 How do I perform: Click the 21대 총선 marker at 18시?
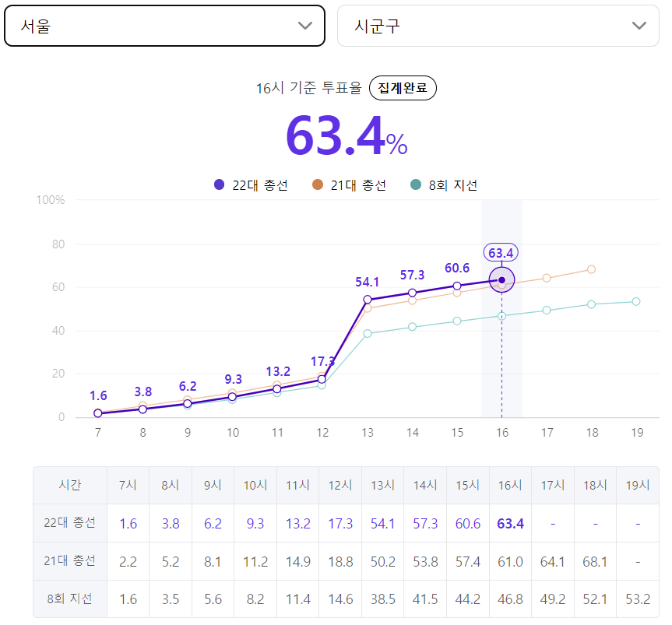coord(591,269)
